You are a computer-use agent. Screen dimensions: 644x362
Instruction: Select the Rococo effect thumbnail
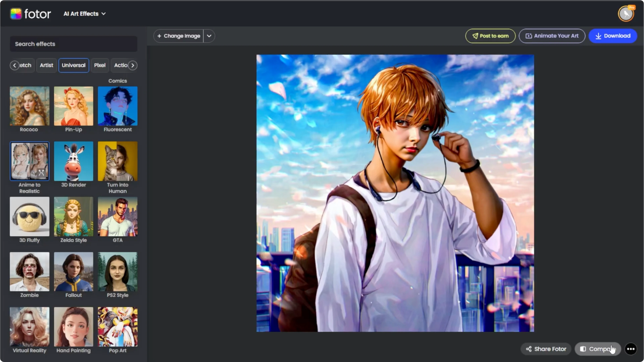[30, 106]
